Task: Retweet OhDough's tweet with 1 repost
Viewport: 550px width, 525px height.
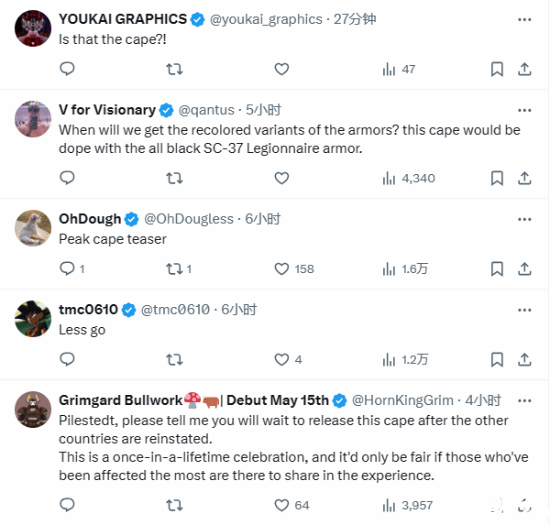Action: [179, 269]
